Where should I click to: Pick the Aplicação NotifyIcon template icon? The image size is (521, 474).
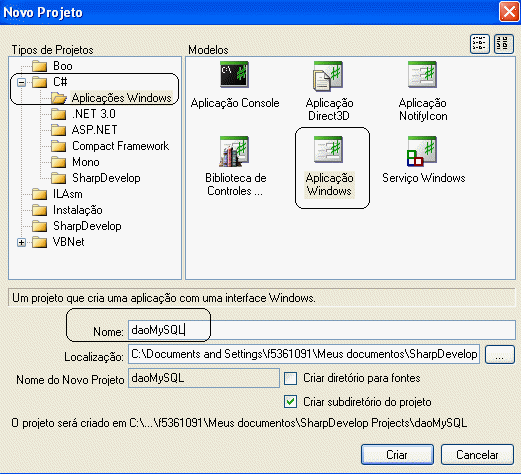[422, 74]
